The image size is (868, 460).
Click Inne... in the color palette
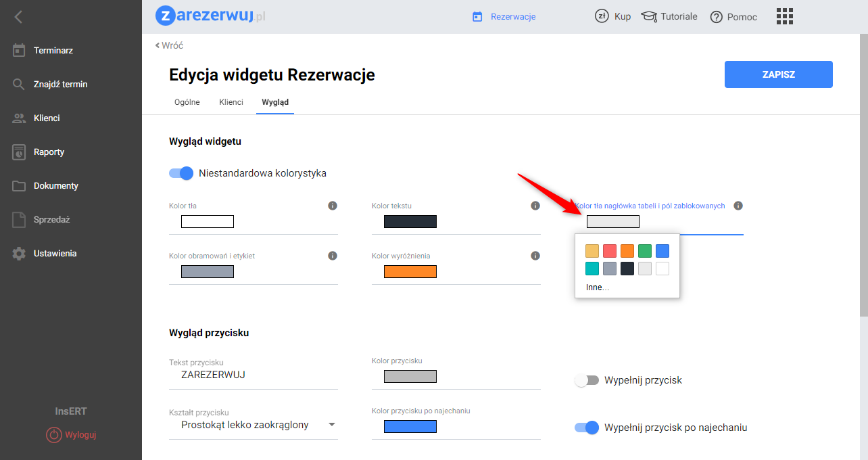[x=598, y=287]
